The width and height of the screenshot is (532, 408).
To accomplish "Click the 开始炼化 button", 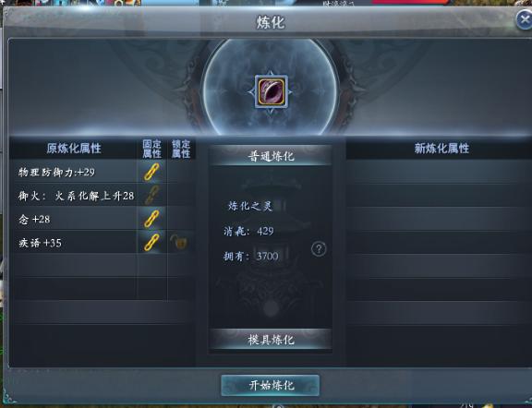I will (x=270, y=385).
